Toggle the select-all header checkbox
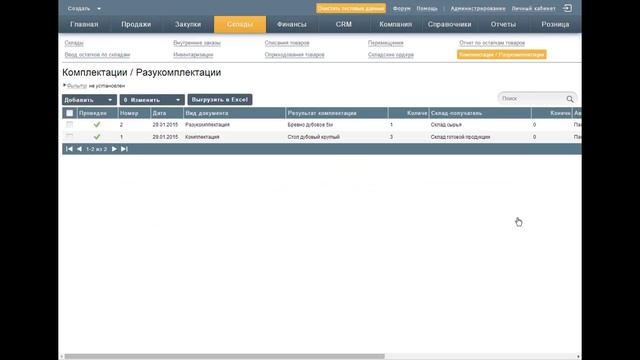This screenshot has height=360, width=640. [x=69, y=113]
